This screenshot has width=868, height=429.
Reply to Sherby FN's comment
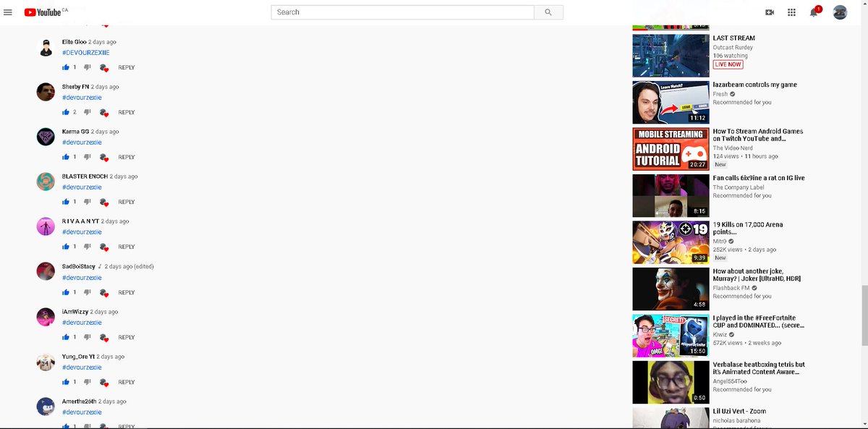click(x=127, y=112)
